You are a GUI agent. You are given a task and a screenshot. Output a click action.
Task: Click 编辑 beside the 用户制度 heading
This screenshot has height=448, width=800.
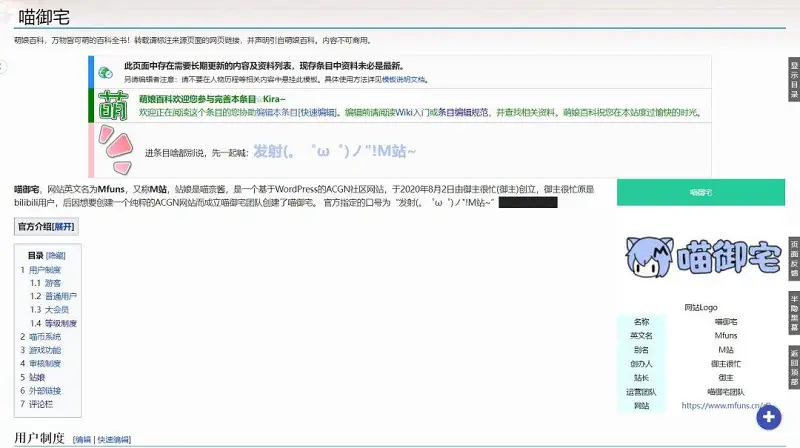point(83,440)
